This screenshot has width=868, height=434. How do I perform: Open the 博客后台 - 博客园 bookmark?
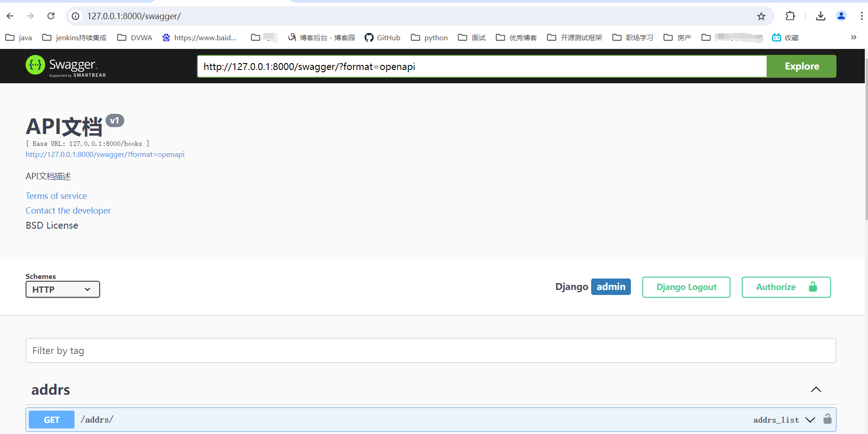pos(322,38)
